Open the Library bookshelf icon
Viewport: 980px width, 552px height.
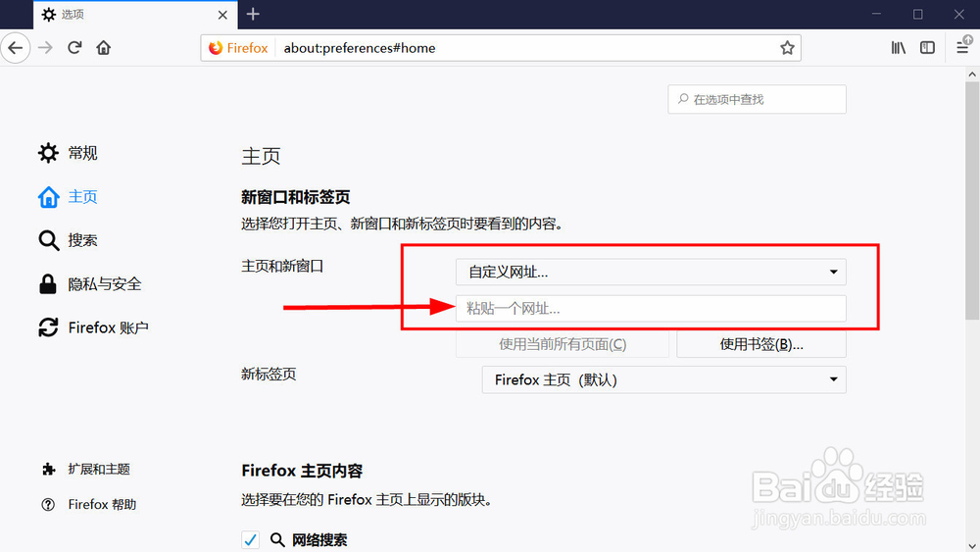[898, 48]
